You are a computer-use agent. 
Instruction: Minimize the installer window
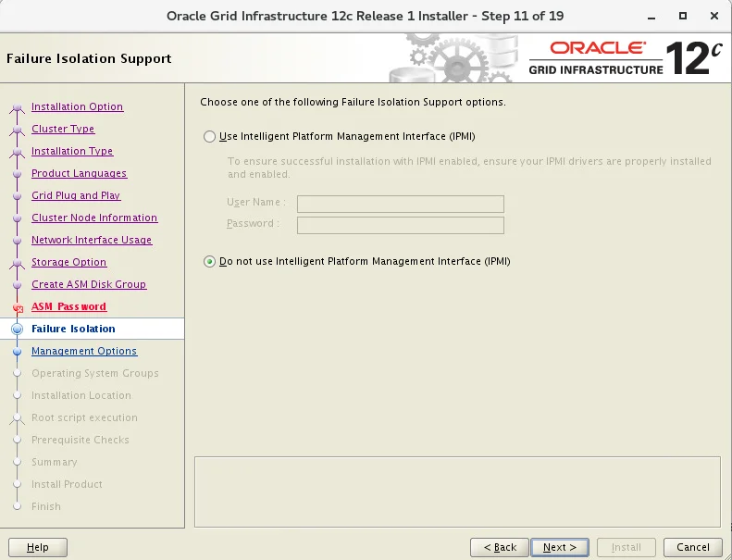pyautogui.click(x=651, y=17)
